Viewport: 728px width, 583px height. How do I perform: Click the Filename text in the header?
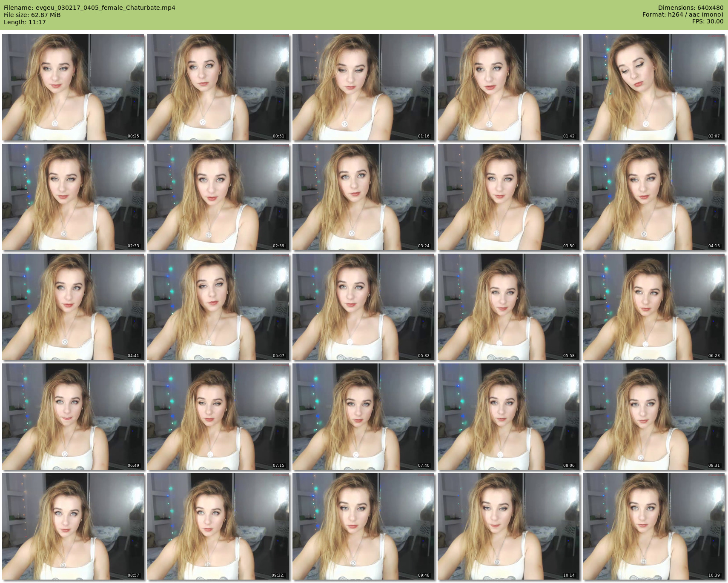89,8
